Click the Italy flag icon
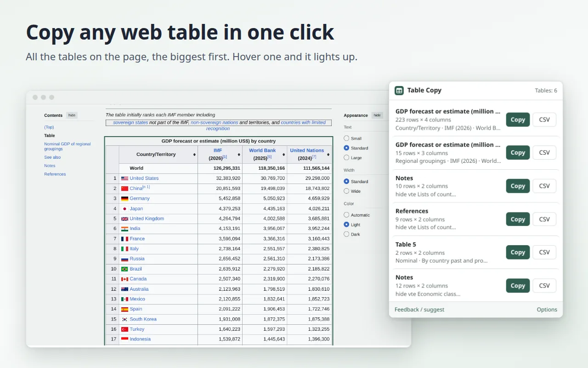Viewport: 588px width, 368px height. click(x=124, y=249)
